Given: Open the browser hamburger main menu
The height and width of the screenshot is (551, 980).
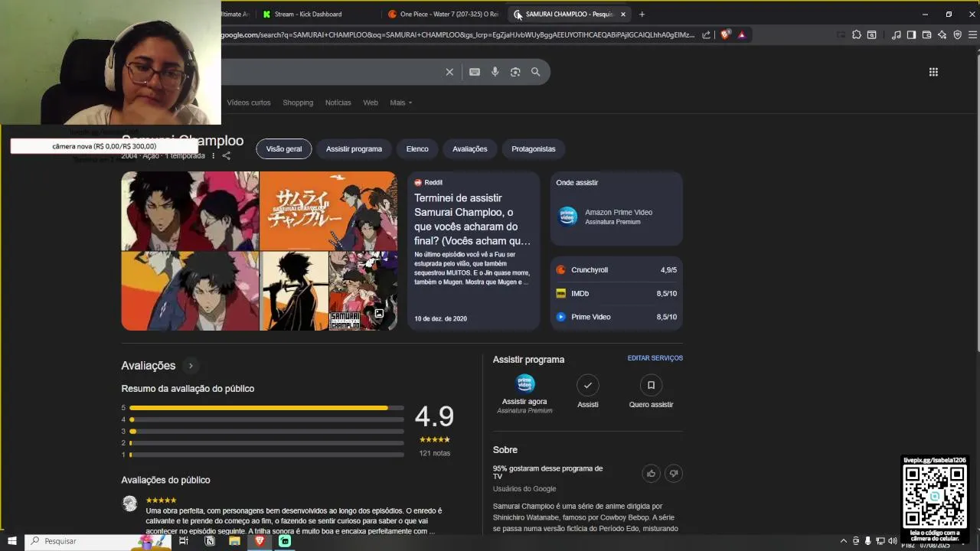Looking at the screenshot, I should pos(972,34).
